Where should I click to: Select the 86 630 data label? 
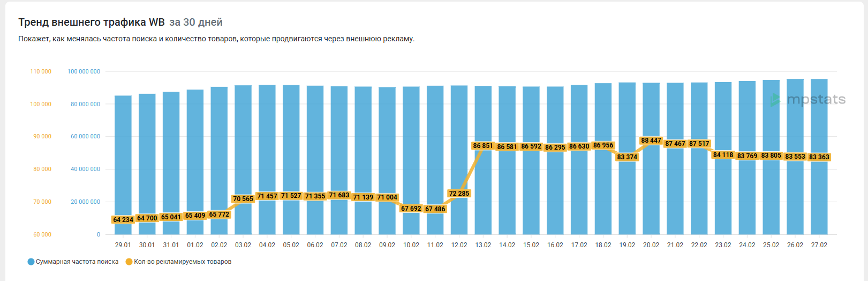579,146
